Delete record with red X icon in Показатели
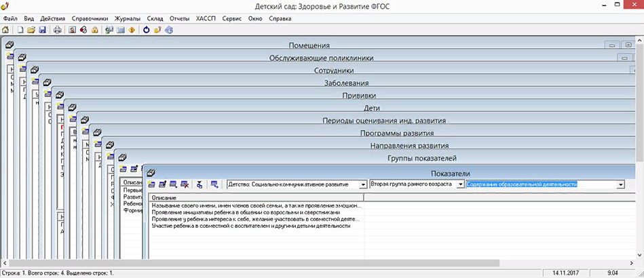 (185, 184)
